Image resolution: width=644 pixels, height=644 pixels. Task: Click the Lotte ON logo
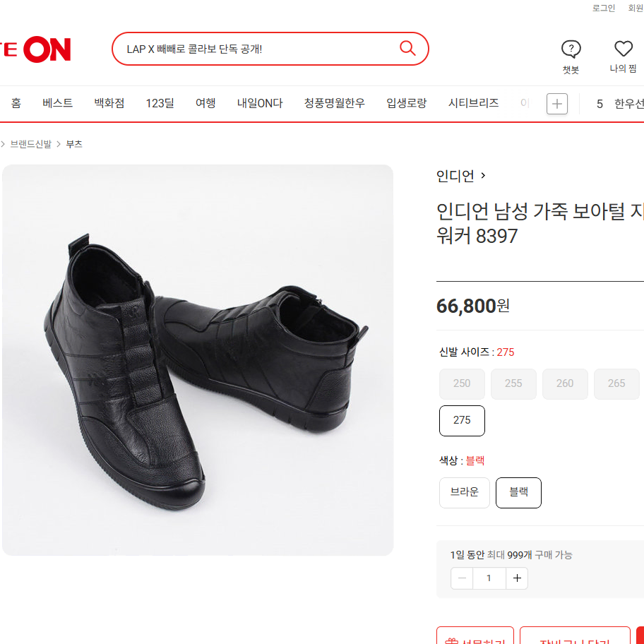[36, 49]
